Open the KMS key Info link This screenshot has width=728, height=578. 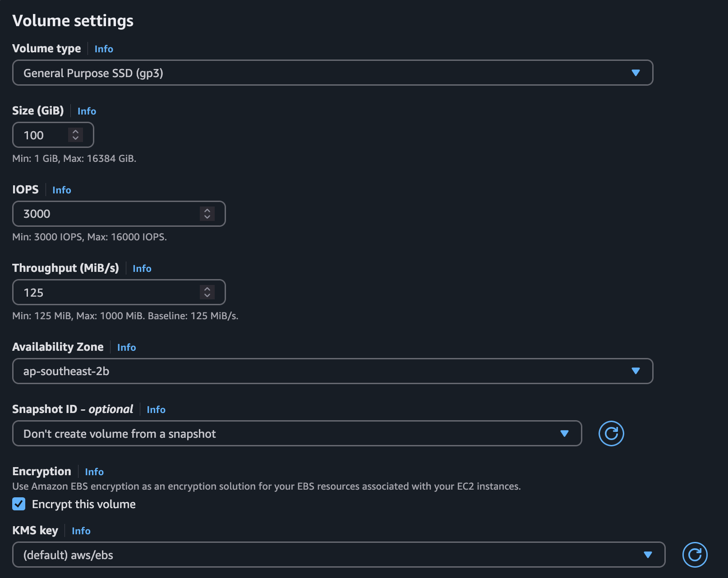pos(81,531)
